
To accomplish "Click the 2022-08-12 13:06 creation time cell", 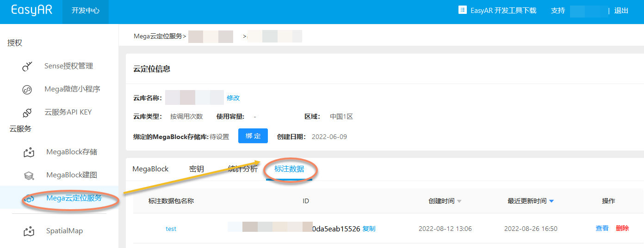I will tap(445, 229).
